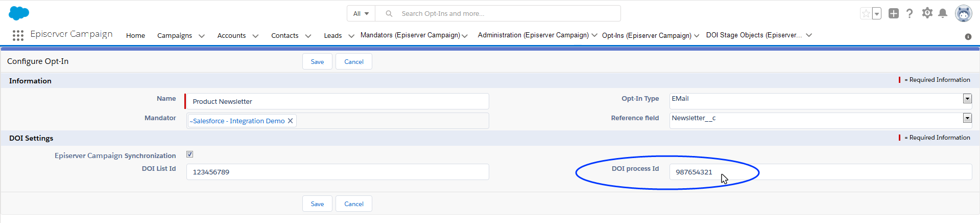Open the Contacts tab
Image resolution: width=980 pixels, height=223 pixels.
284,35
